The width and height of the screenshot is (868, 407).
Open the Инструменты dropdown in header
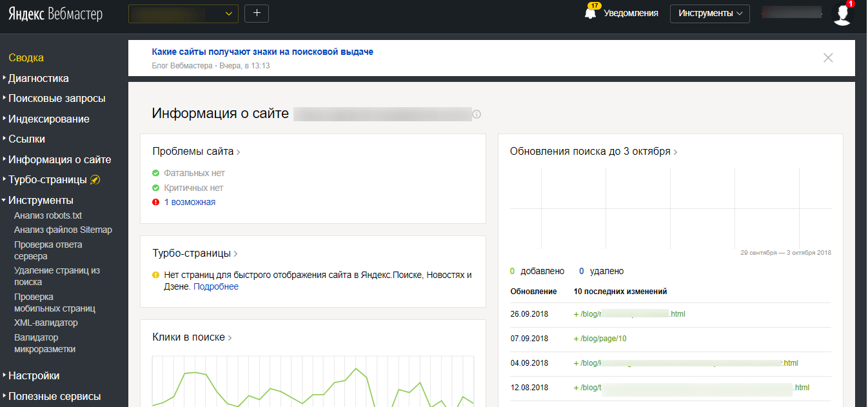709,14
